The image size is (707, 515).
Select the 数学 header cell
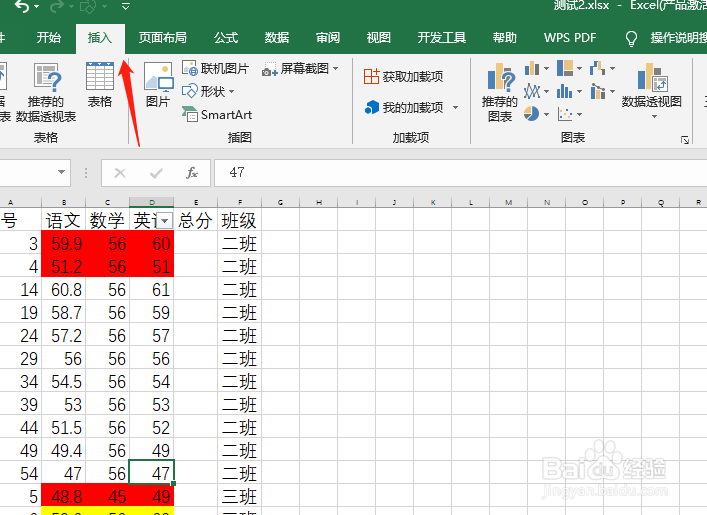(107, 220)
